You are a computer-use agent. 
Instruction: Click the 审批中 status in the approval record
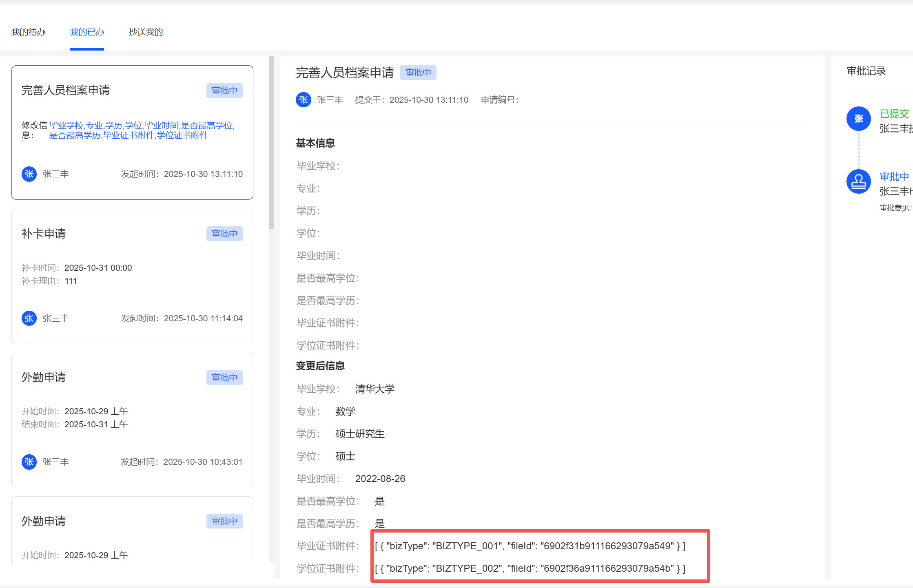[894, 177]
